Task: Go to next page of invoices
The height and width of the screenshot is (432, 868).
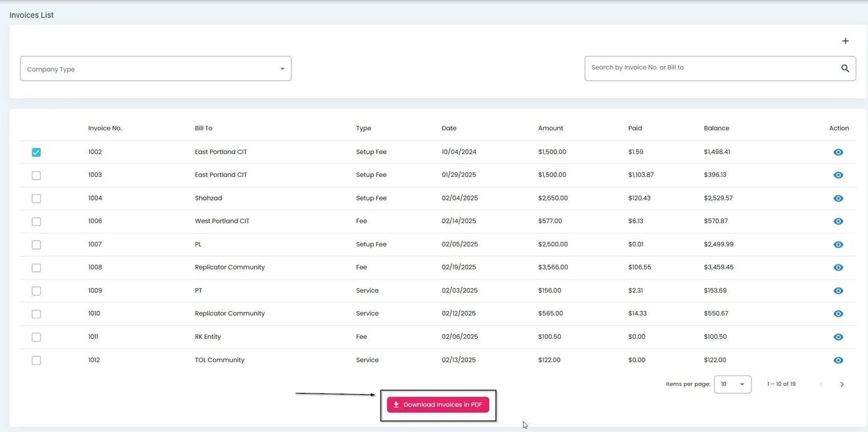Action: pyautogui.click(x=841, y=384)
